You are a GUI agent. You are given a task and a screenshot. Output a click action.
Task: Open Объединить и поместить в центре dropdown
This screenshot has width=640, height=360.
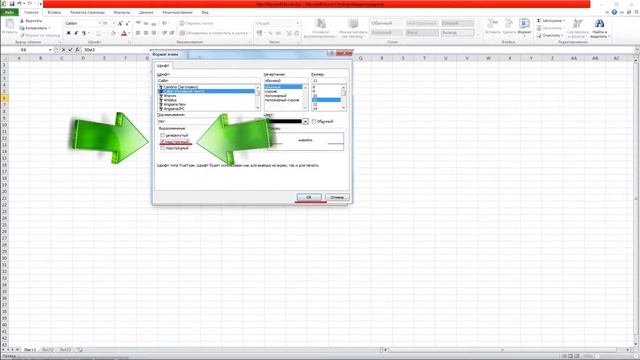click(x=250, y=33)
